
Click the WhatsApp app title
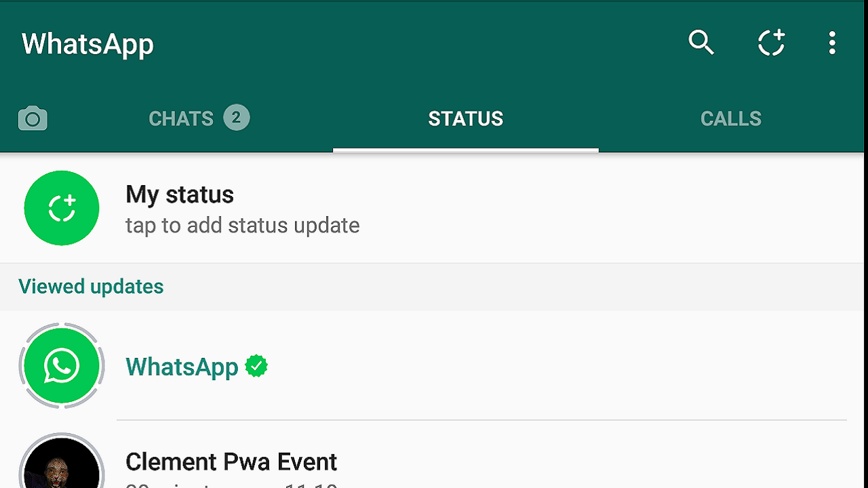(x=87, y=44)
